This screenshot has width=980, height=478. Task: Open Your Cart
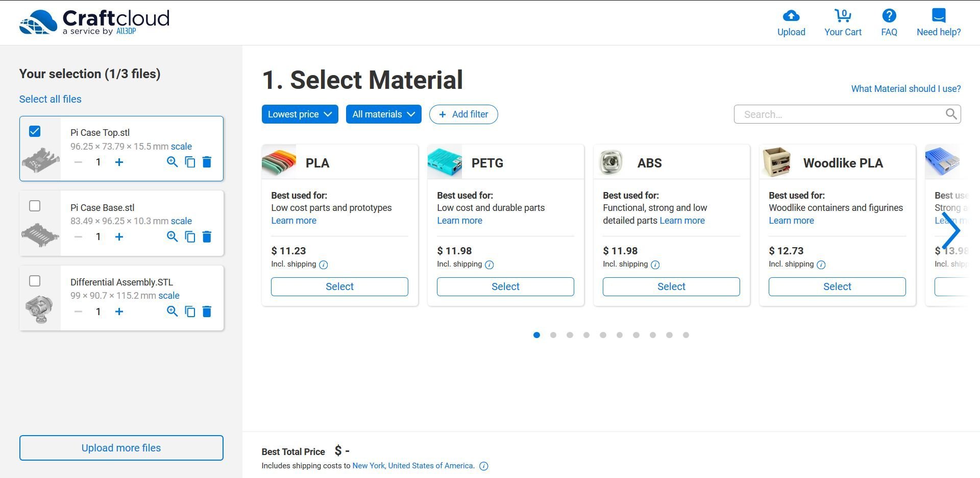(x=842, y=15)
